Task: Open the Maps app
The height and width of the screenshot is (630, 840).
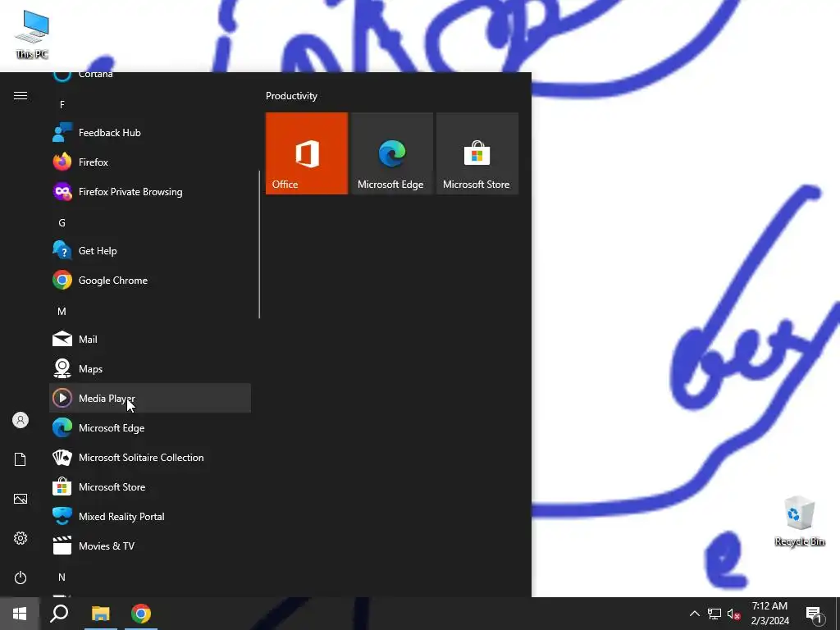Action: coord(150,368)
